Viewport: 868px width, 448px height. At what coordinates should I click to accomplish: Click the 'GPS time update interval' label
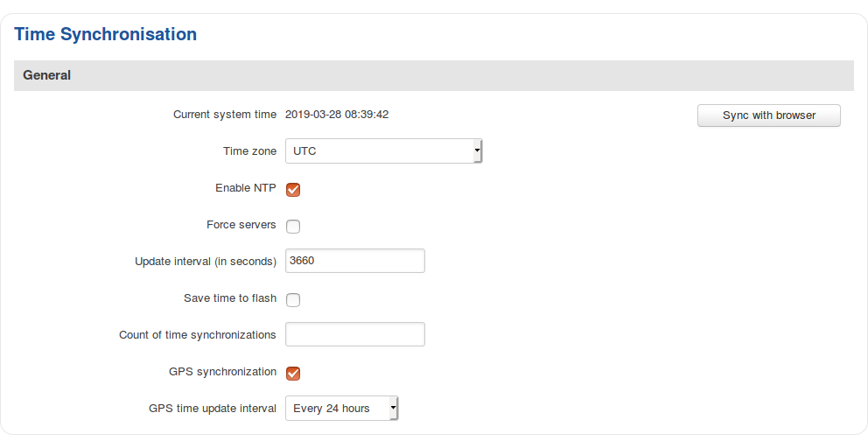click(x=213, y=409)
